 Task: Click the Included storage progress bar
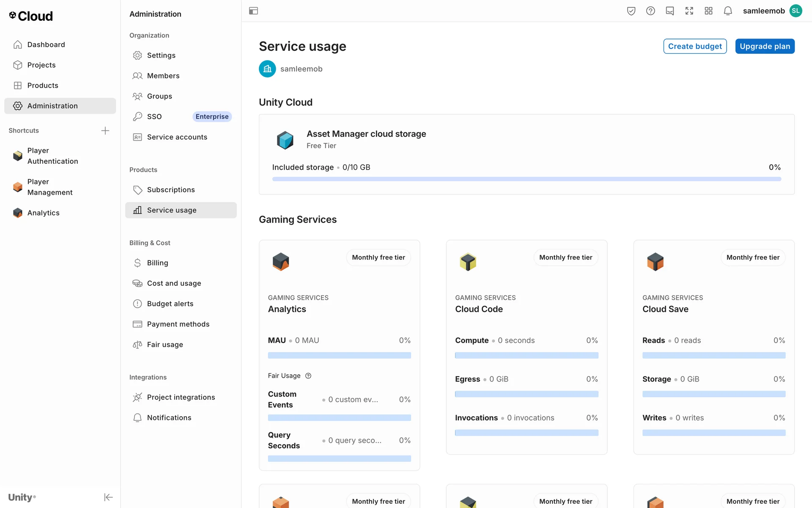click(526, 179)
